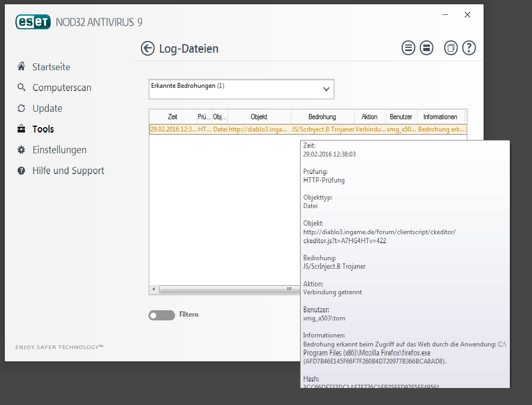Image resolution: width=532 pixels, height=405 pixels.
Task: Close the ESET NOD32 window
Action: pyautogui.click(x=468, y=14)
